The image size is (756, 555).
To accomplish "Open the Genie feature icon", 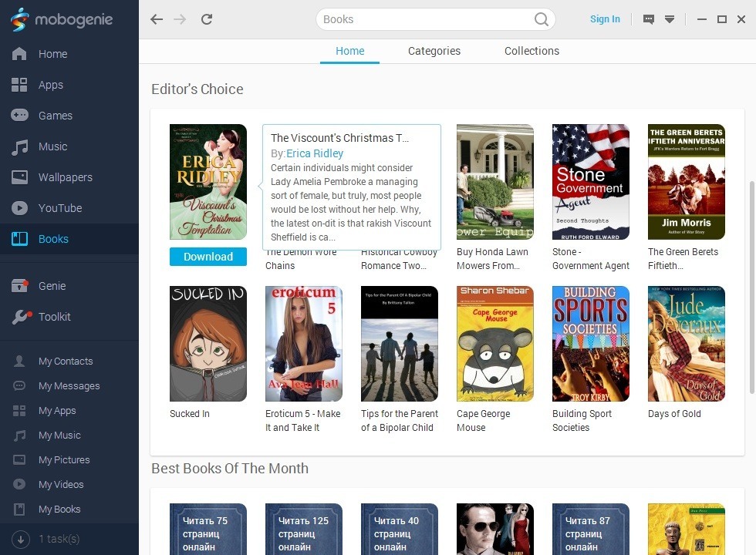I will pyautogui.click(x=19, y=286).
